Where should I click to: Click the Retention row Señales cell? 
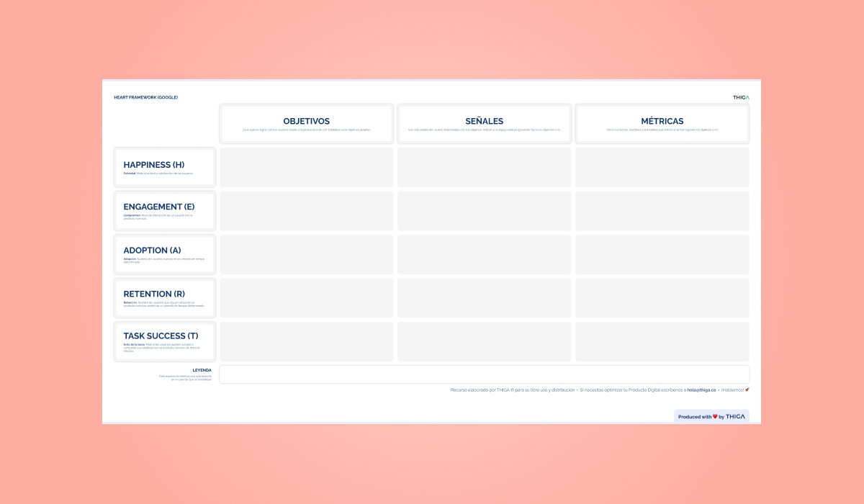485,298
